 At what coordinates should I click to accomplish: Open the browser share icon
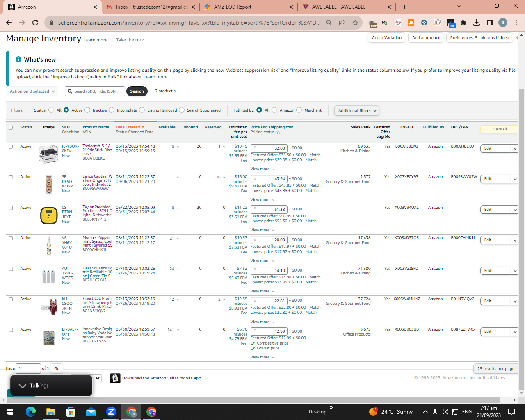click(342, 23)
